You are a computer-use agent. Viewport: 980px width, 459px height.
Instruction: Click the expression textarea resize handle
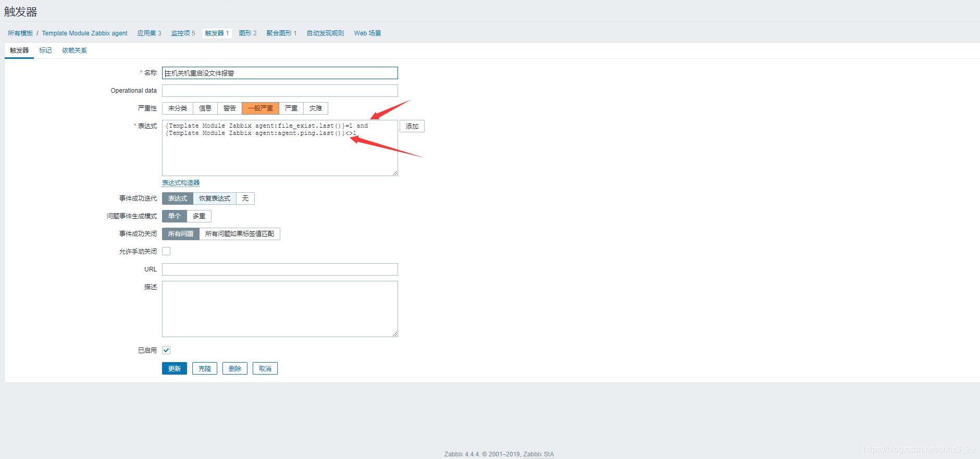click(x=395, y=173)
